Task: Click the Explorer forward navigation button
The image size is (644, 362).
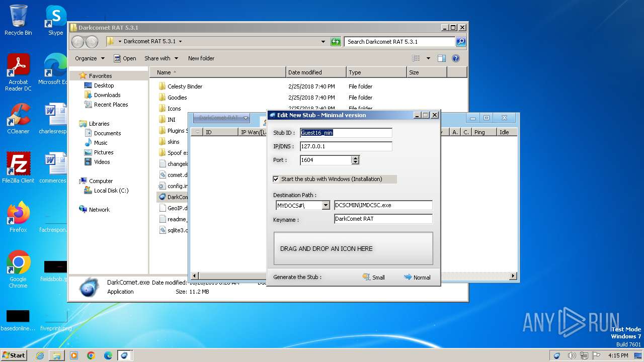Action: point(92,42)
